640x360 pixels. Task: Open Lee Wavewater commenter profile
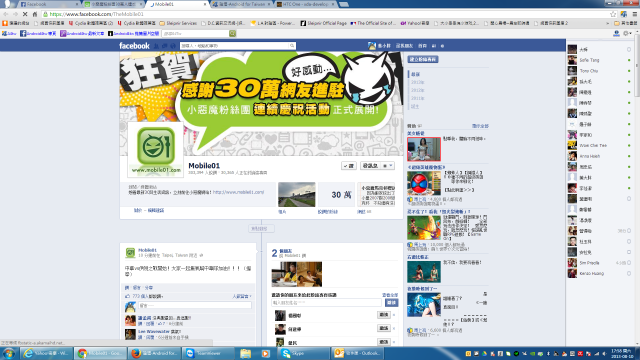coord(153,331)
